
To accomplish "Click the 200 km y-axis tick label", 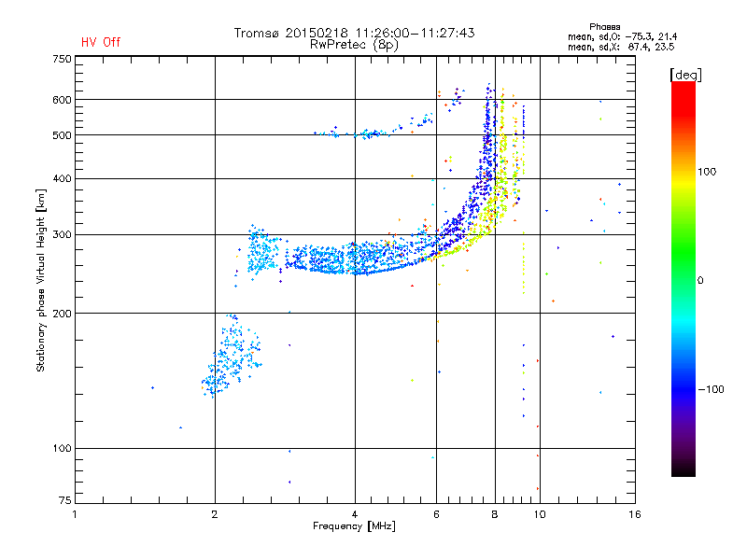I will pyautogui.click(x=62, y=314).
